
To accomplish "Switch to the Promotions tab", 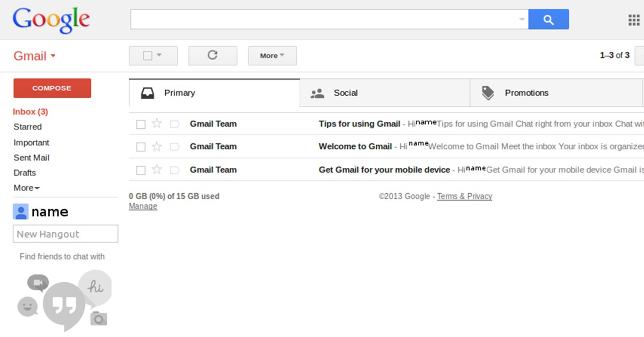I will (555, 93).
